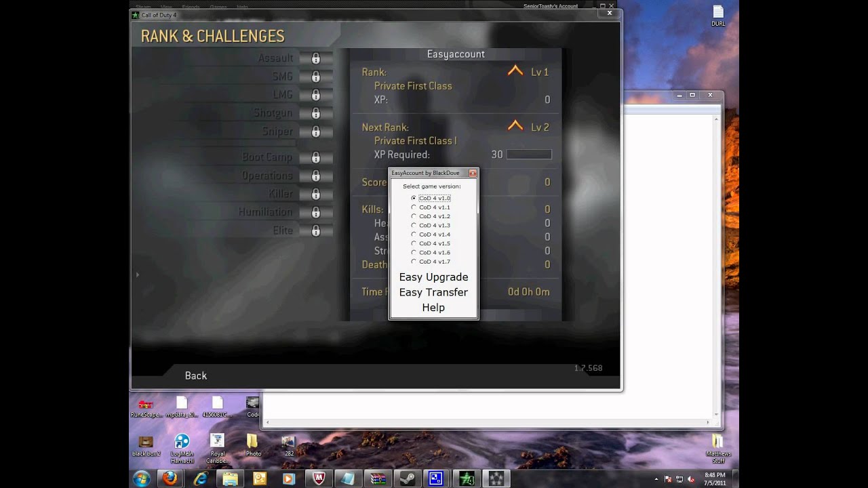The width and height of the screenshot is (868, 488).
Task: Open the Games menu in Steam window
Action: click(218, 6)
